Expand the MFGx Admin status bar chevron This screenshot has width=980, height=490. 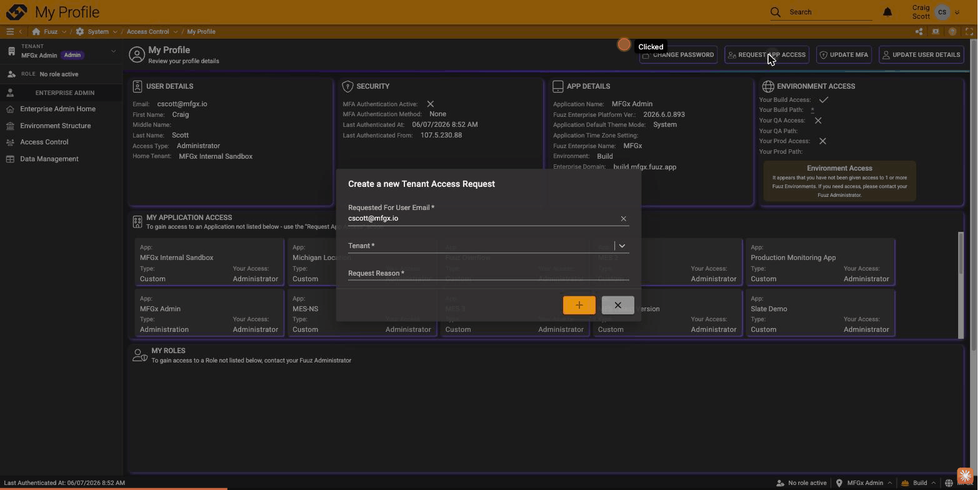coord(889,482)
